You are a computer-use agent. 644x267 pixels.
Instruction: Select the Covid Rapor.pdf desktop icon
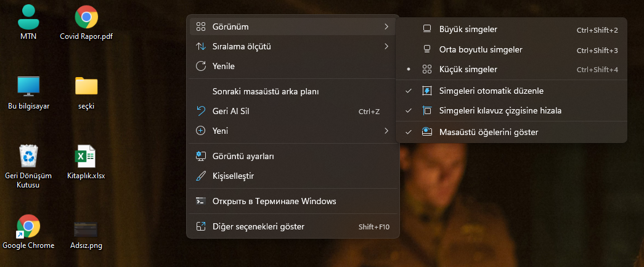pos(86,17)
